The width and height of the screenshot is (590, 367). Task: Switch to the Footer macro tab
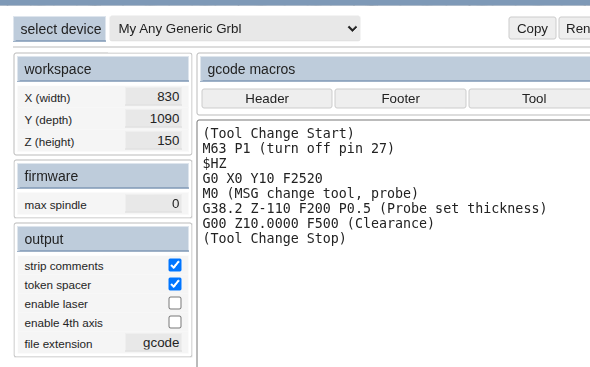click(400, 99)
